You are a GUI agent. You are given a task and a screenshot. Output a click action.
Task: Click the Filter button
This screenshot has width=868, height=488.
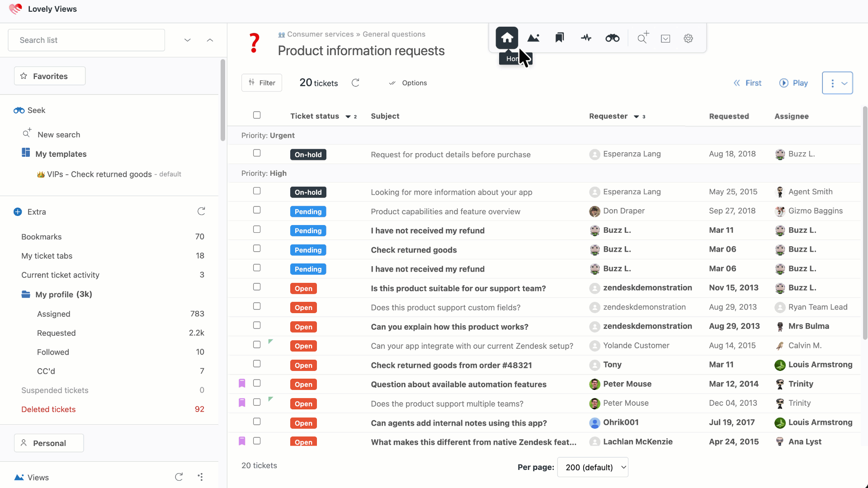point(262,83)
